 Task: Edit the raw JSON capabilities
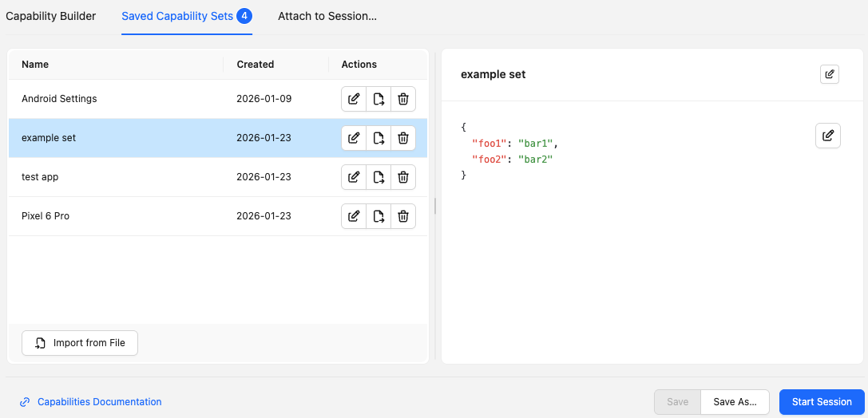coord(828,136)
